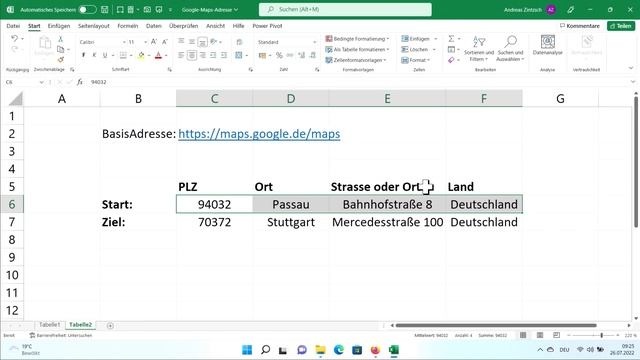The image size is (640, 360).
Task: Open the Windows Start menu
Action: (x=247, y=350)
